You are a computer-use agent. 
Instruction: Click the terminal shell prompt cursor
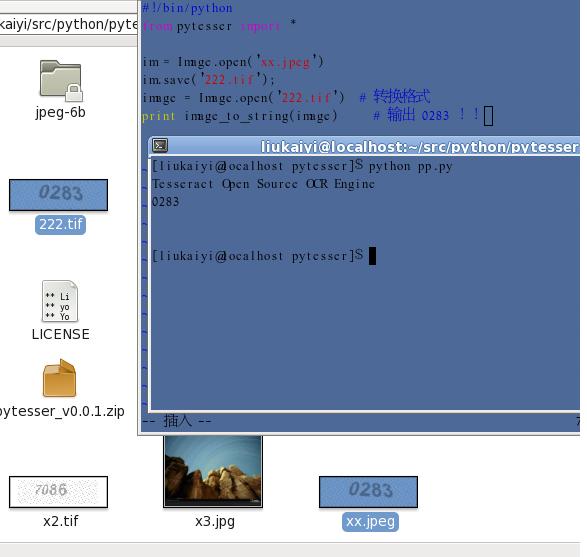[x=372, y=256]
